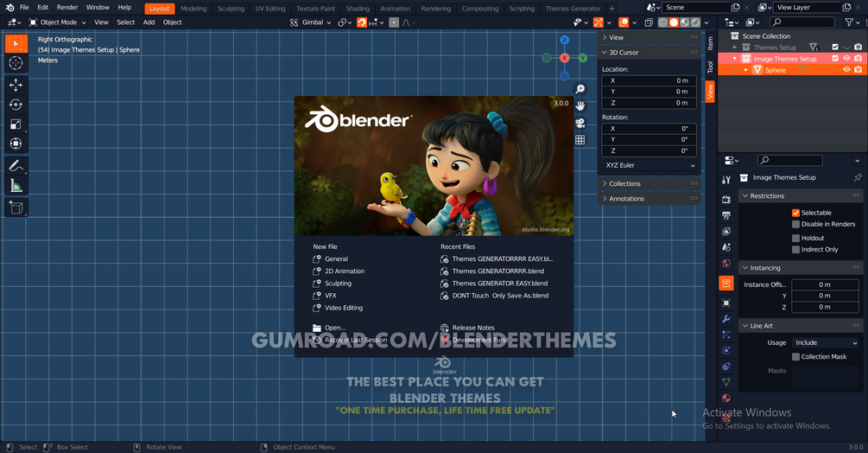Exclude Themes Setup collection via checkbox
Viewport: 868px width, 453px height.
(x=835, y=47)
